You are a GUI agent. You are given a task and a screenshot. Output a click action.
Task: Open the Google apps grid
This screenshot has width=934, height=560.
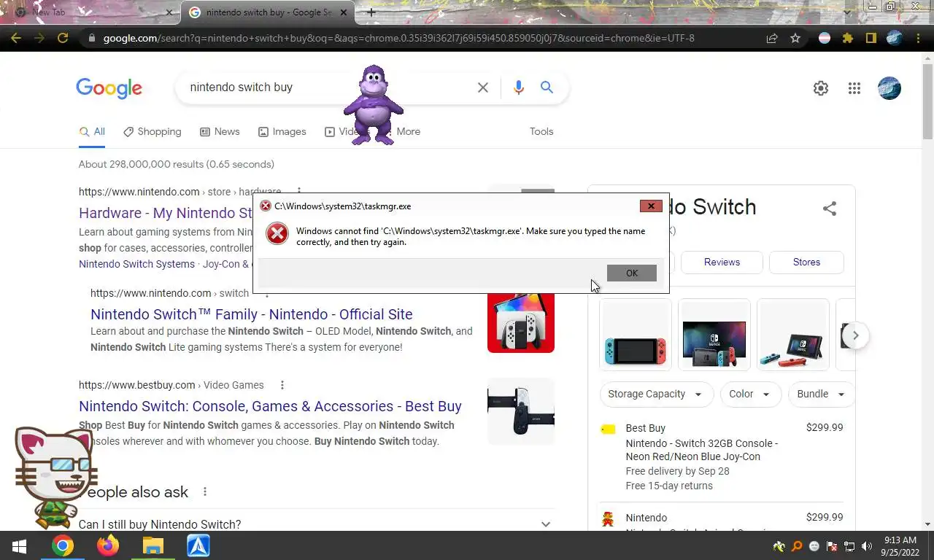[854, 88]
